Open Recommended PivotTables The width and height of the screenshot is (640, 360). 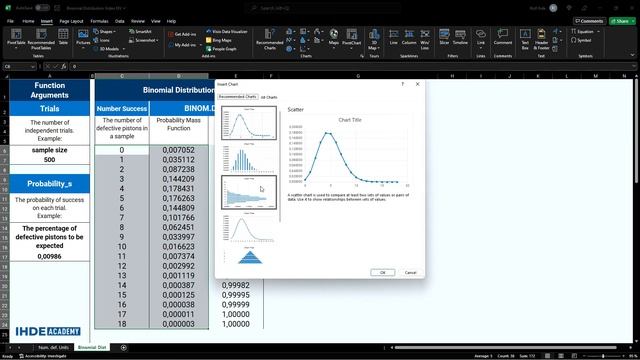[x=41, y=38]
